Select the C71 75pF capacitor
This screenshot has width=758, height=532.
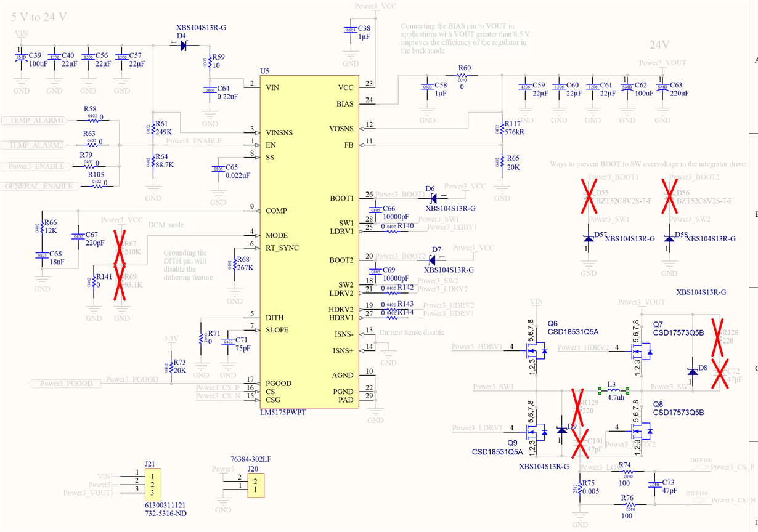click(x=228, y=342)
